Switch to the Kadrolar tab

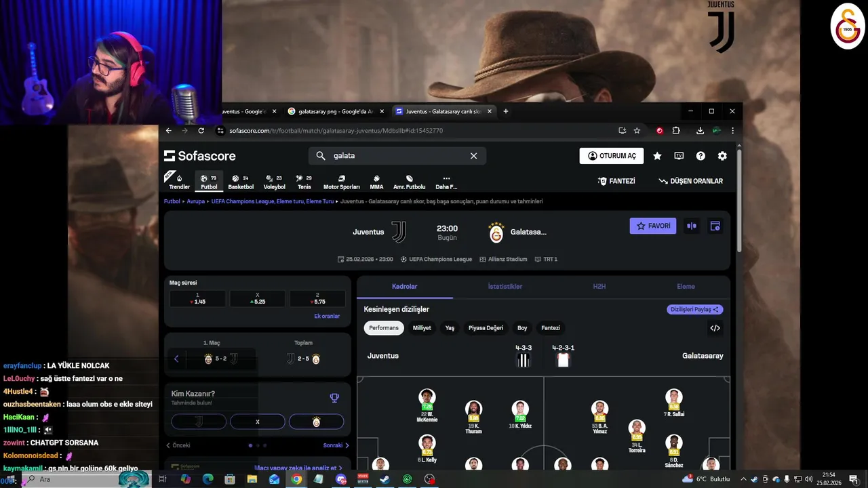(405, 287)
